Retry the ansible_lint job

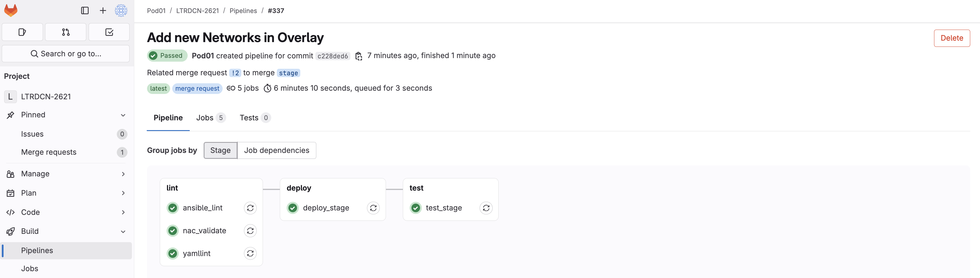(250, 208)
